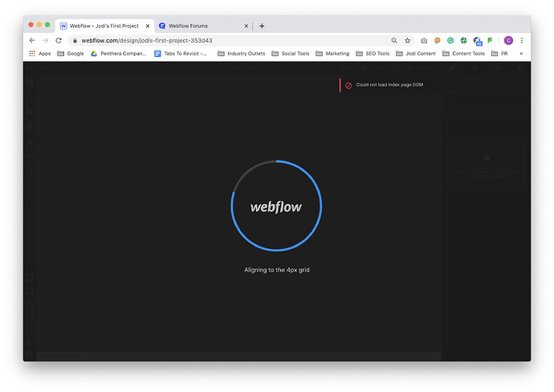Click the red error icon in notification
This screenshot has height=392, width=554.
[x=348, y=85]
